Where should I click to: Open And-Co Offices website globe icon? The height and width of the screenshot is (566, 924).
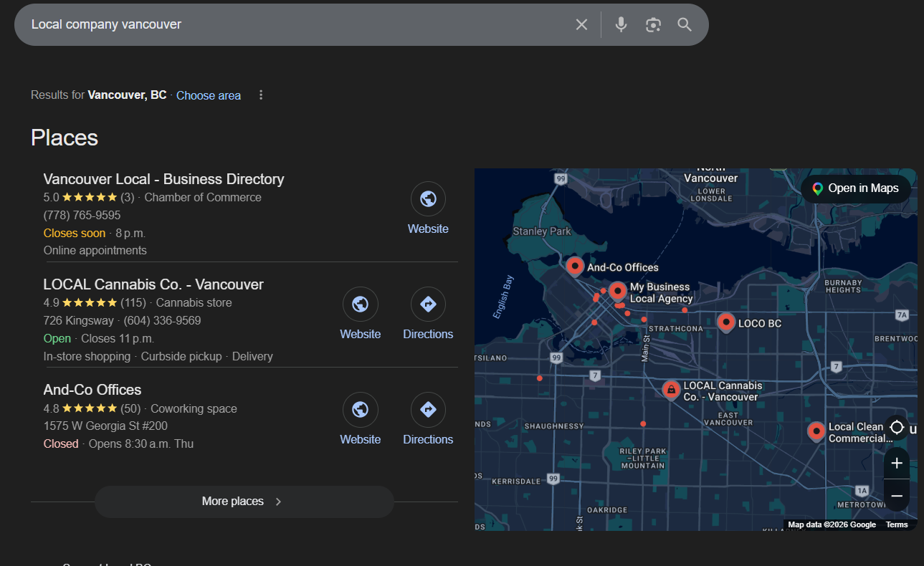pos(361,410)
